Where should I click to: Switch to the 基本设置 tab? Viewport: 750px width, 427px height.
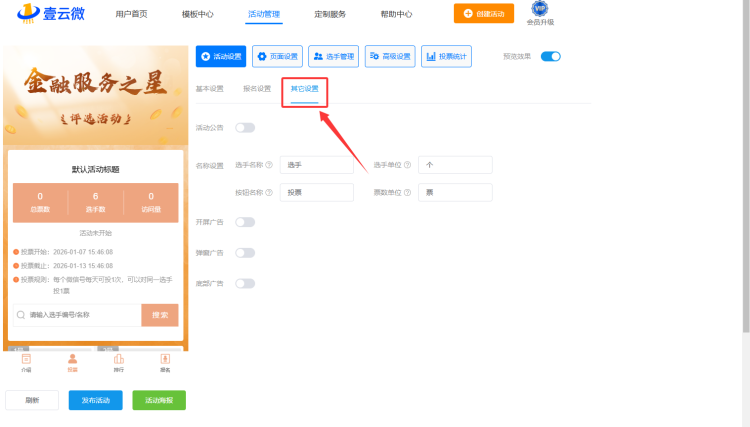click(210, 89)
